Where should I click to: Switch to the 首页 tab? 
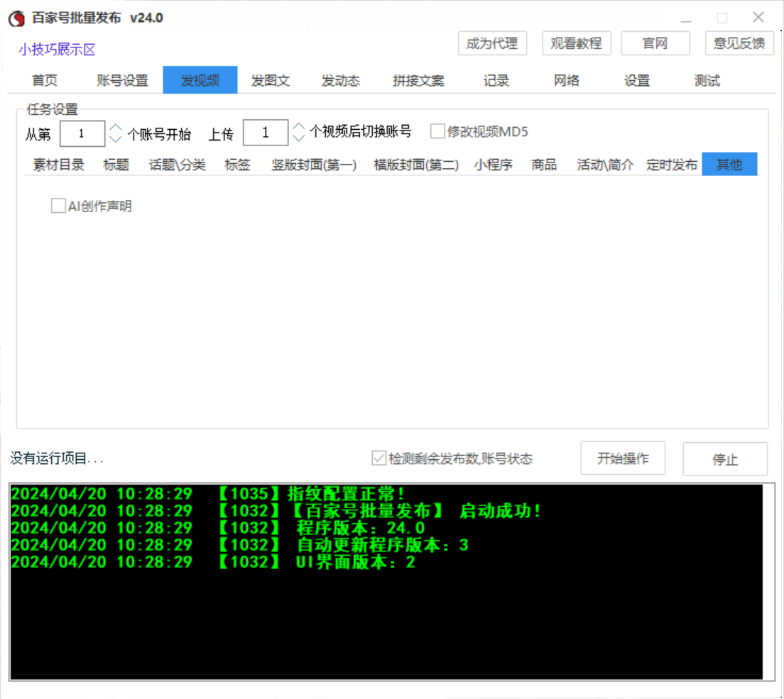click(45, 80)
